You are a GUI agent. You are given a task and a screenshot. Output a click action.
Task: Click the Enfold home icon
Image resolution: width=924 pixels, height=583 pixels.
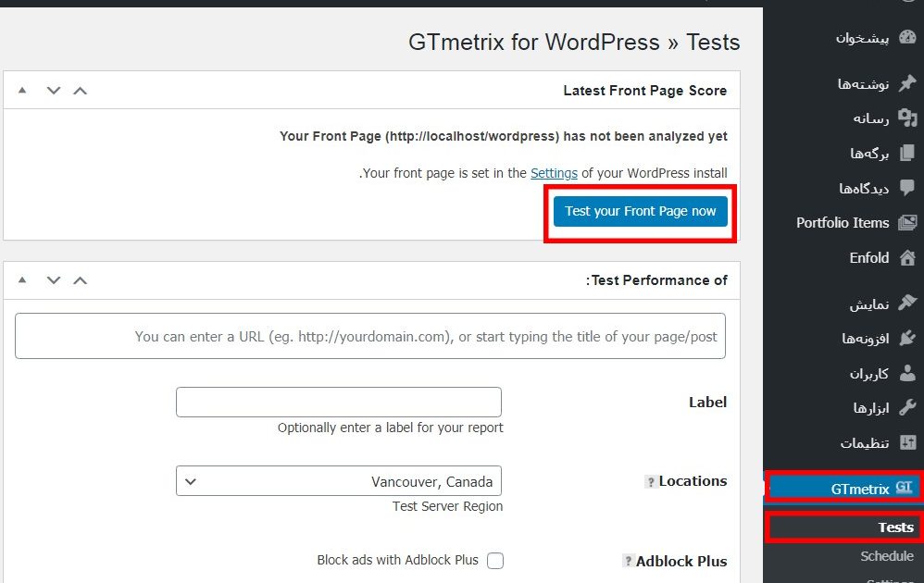[907, 257]
